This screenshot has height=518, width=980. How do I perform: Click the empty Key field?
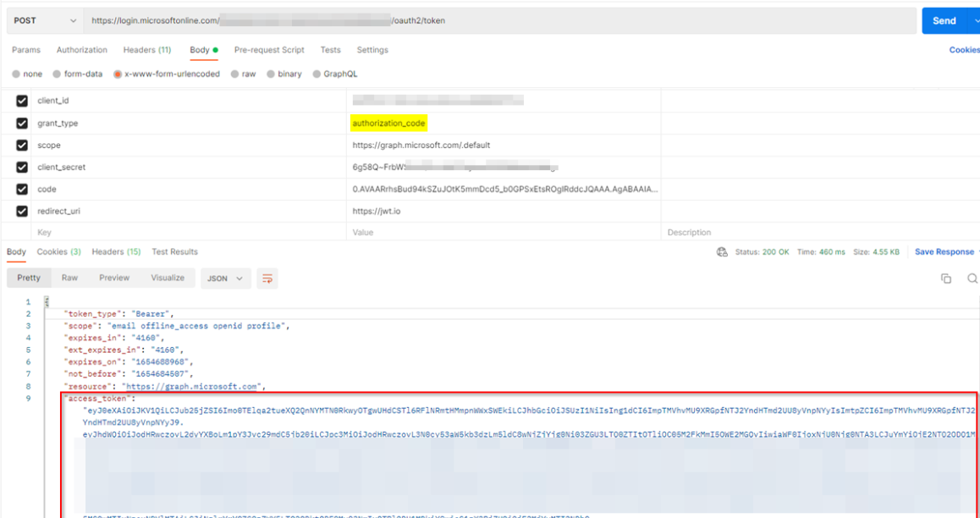[x=190, y=233]
